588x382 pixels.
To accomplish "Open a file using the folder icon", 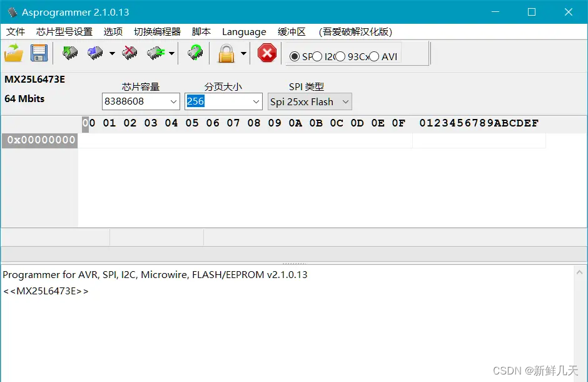I will (x=13, y=53).
